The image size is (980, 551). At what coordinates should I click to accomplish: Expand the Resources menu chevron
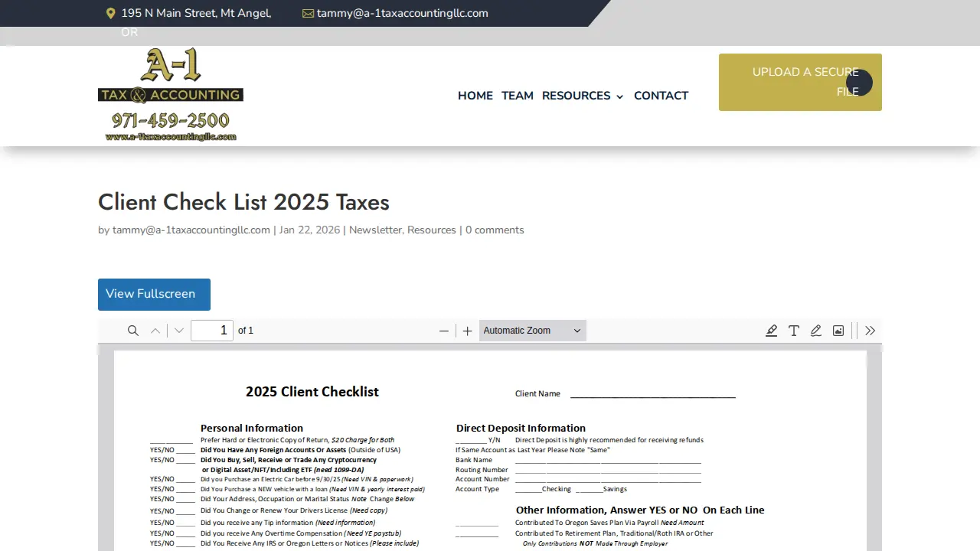[x=619, y=96]
